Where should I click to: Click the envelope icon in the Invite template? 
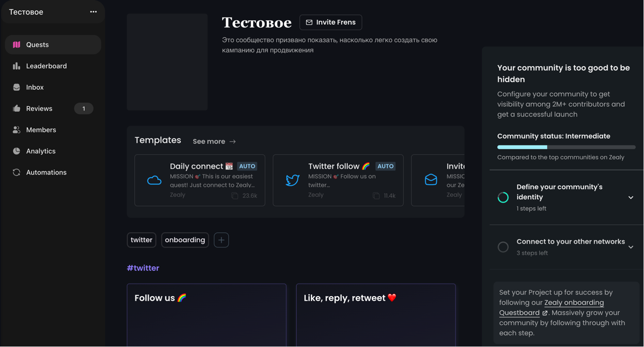431,180
